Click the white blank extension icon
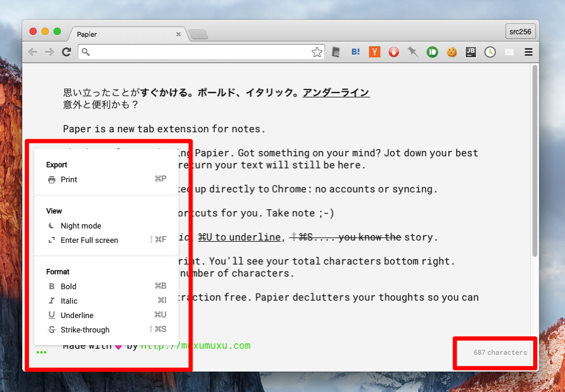565x392 pixels. click(509, 52)
